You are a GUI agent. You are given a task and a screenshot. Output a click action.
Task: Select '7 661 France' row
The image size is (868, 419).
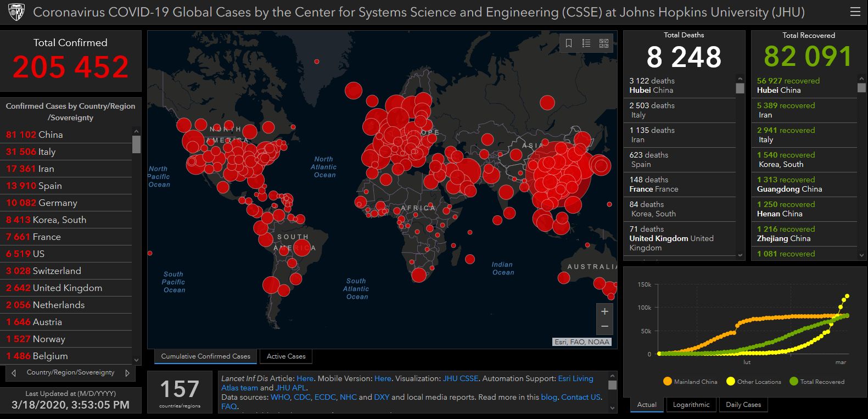[x=66, y=237]
